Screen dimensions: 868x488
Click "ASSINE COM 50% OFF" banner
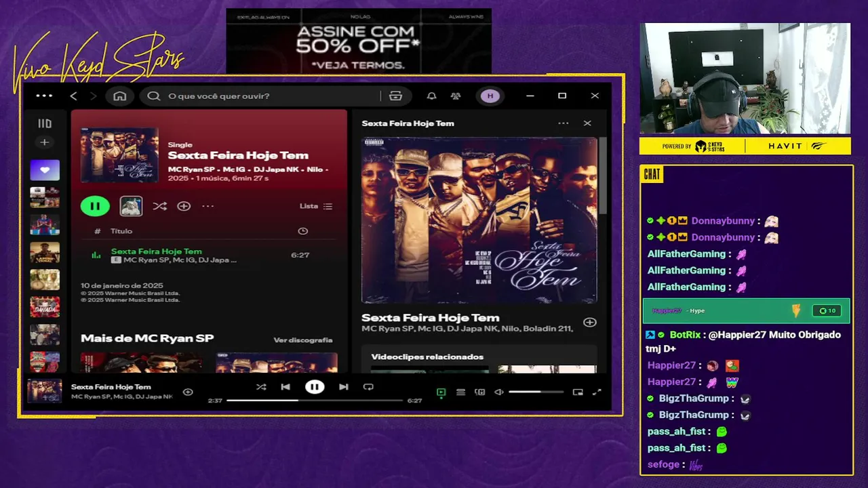point(359,41)
